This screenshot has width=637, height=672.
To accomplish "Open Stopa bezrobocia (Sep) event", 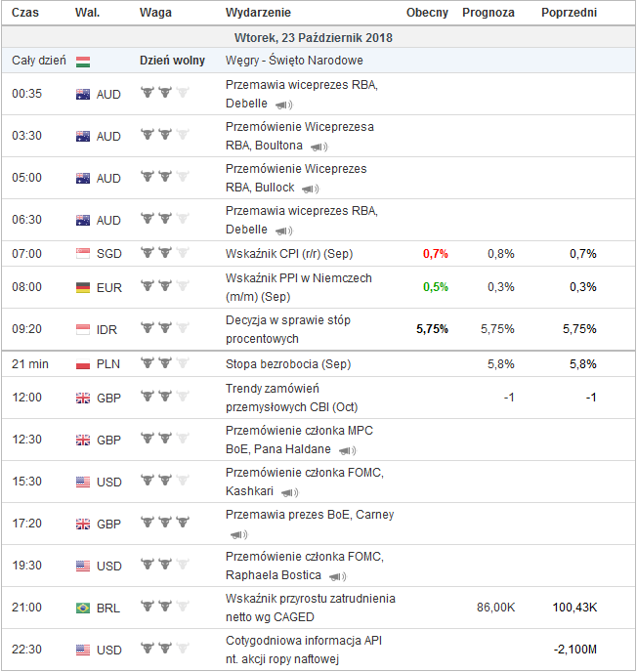I will [x=287, y=364].
